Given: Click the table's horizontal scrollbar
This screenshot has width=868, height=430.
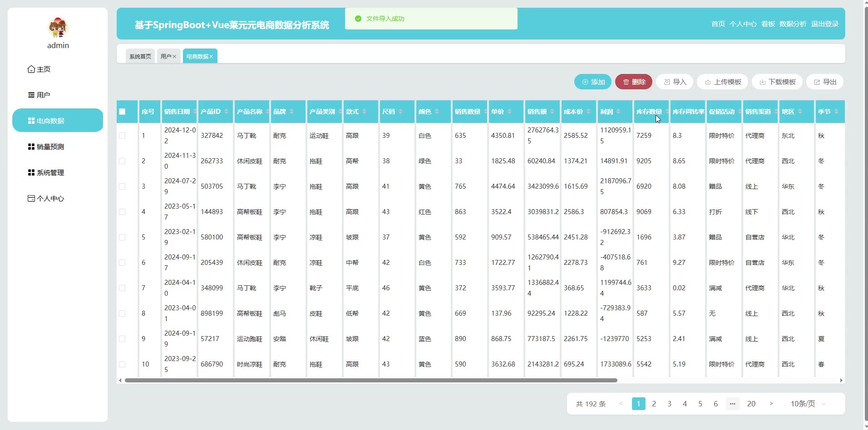Looking at the screenshot, I should [371, 380].
